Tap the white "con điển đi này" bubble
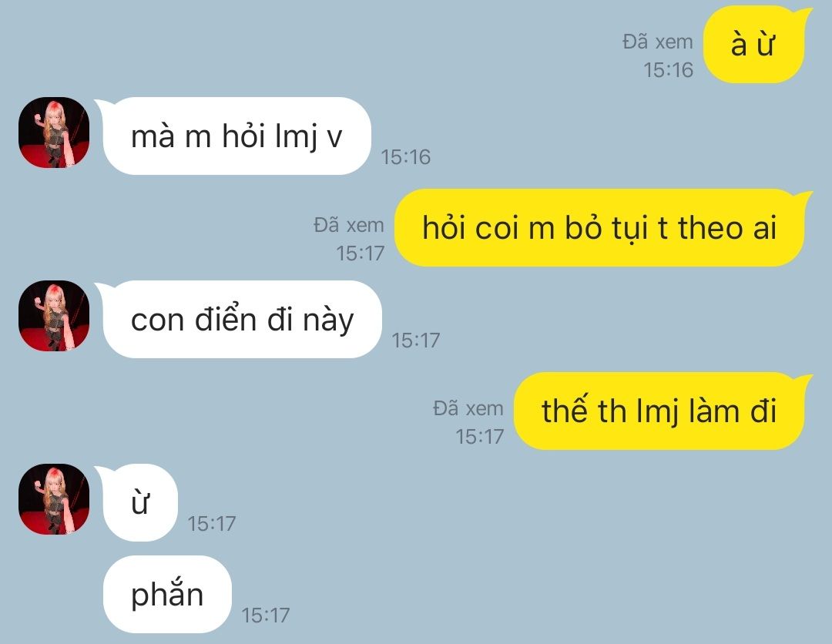 pyautogui.click(x=239, y=320)
